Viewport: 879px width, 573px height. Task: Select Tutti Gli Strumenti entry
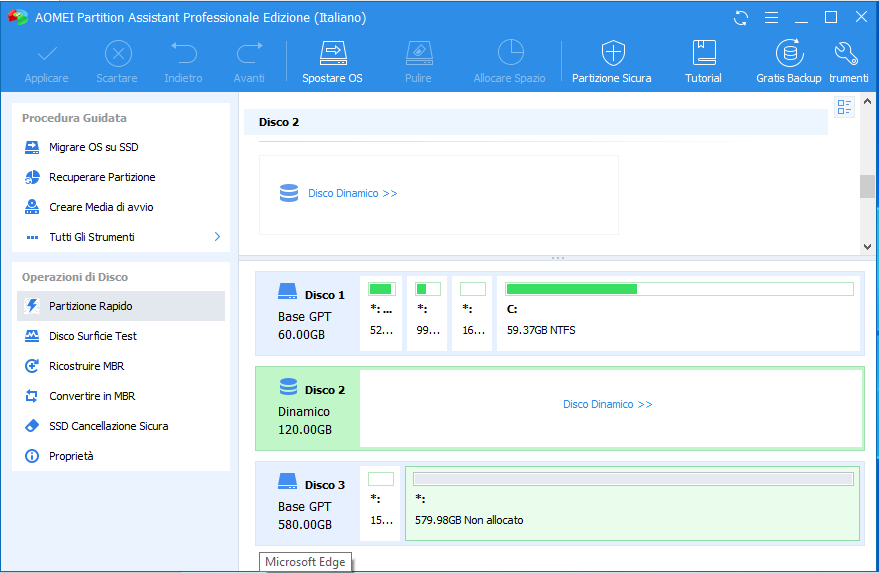pyautogui.click(x=121, y=237)
